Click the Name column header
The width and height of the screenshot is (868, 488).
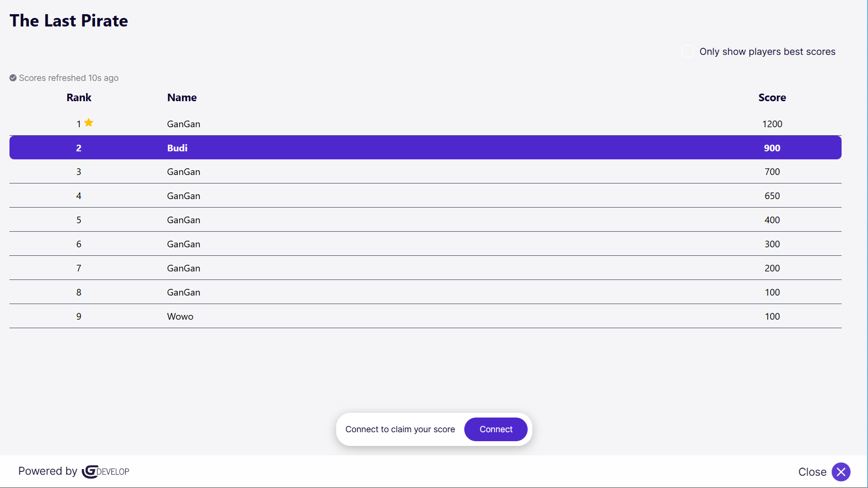tap(182, 98)
